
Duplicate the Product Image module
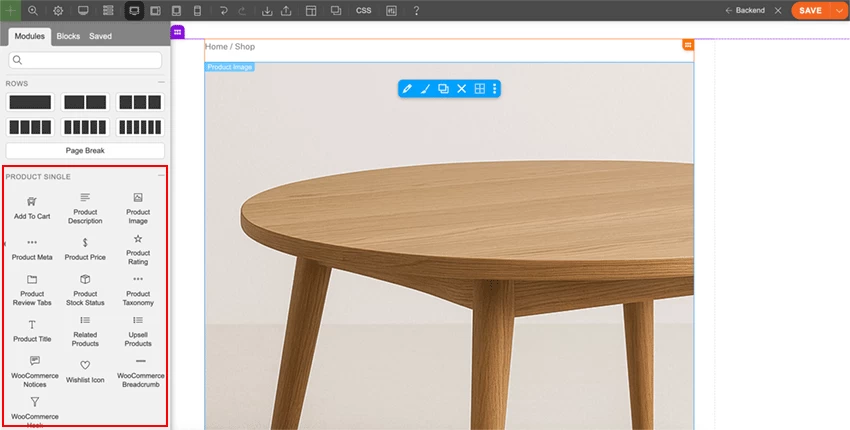[x=443, y=89]
